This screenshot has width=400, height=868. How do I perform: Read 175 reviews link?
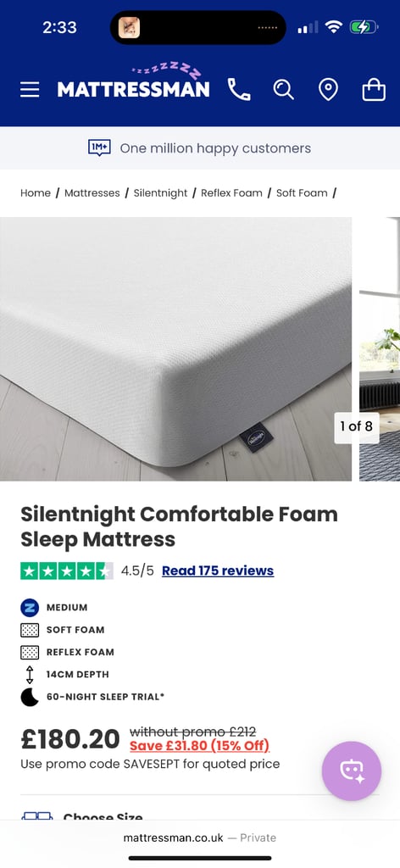click(218, 570)
